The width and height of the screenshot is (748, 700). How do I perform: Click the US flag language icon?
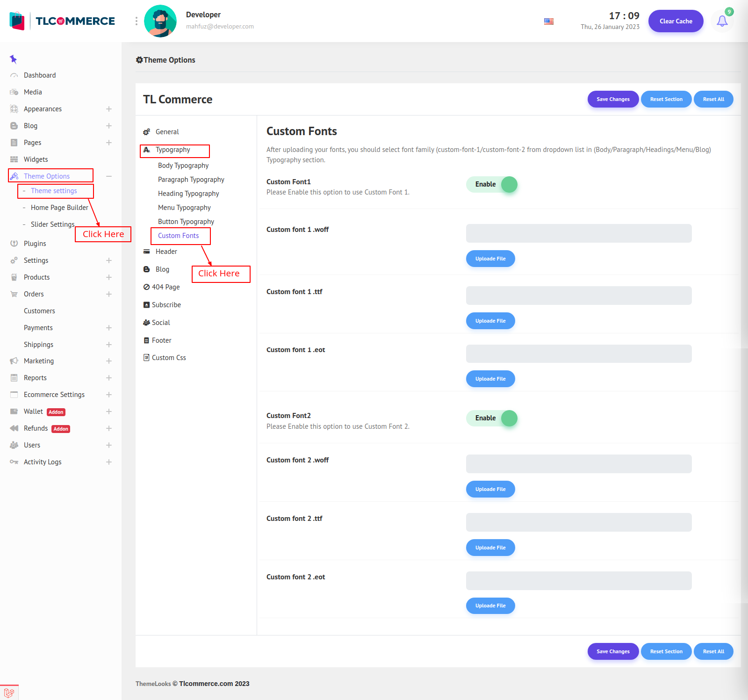549,22
